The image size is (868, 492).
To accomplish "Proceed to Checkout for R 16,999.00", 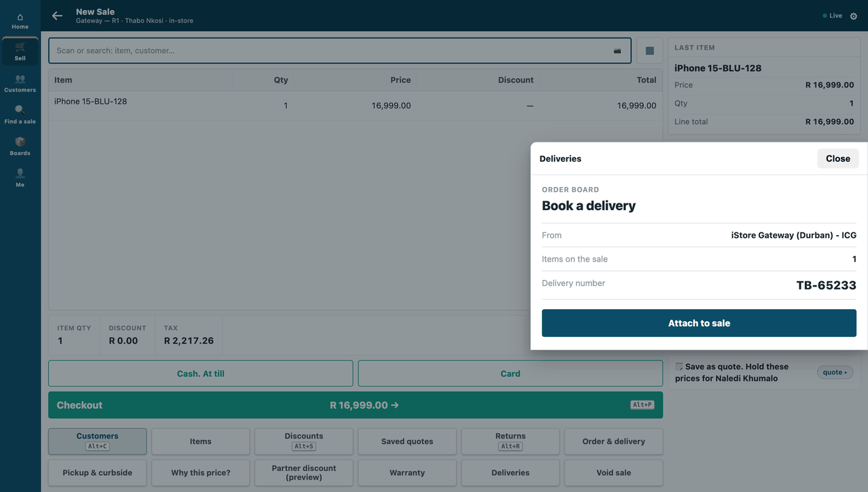I will click(355, 405).
